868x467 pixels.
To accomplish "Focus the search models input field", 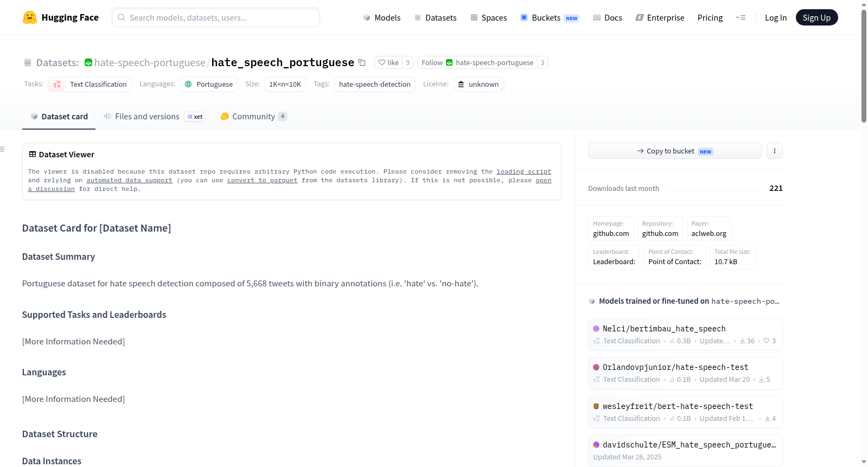I will pos(216,17).
